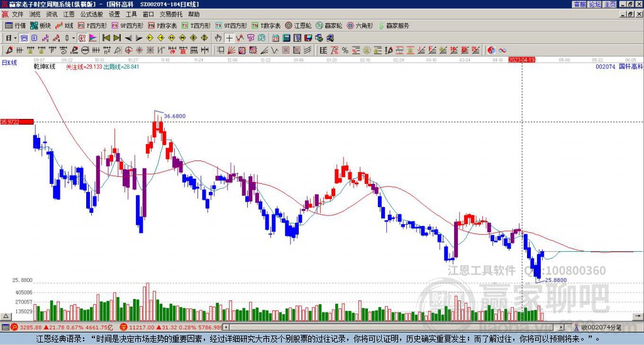Click the 2023-04-19 date marker
The image size is (644, 345).
coord(522,60)
